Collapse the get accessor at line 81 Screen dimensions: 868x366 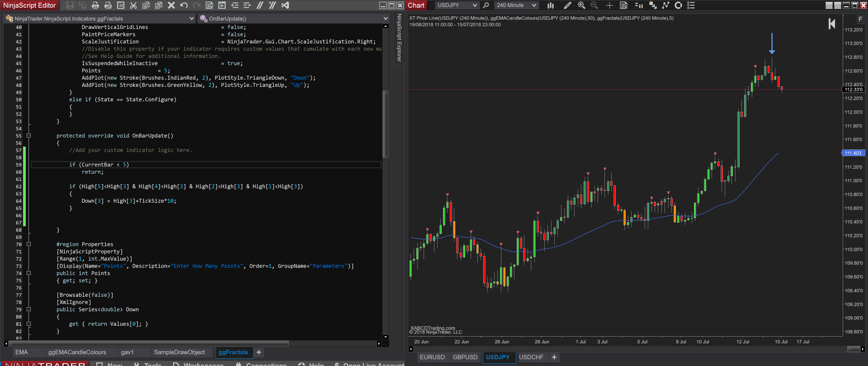pos(28,324)
